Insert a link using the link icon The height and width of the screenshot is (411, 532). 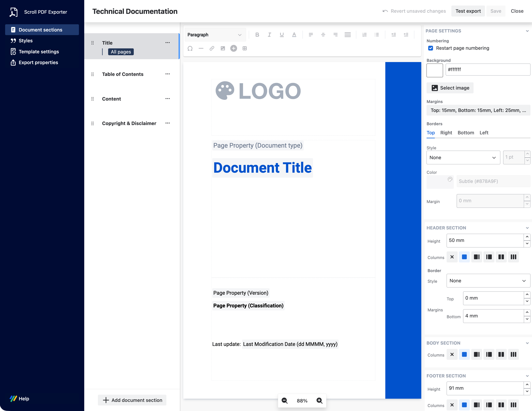pos(212,48)
